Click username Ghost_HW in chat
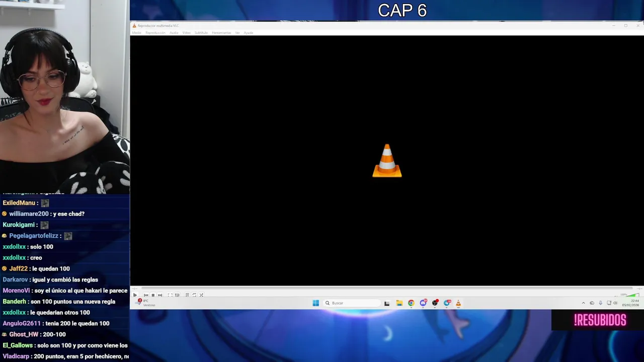This screenshot has width=644, height=362. coord(24,334)
